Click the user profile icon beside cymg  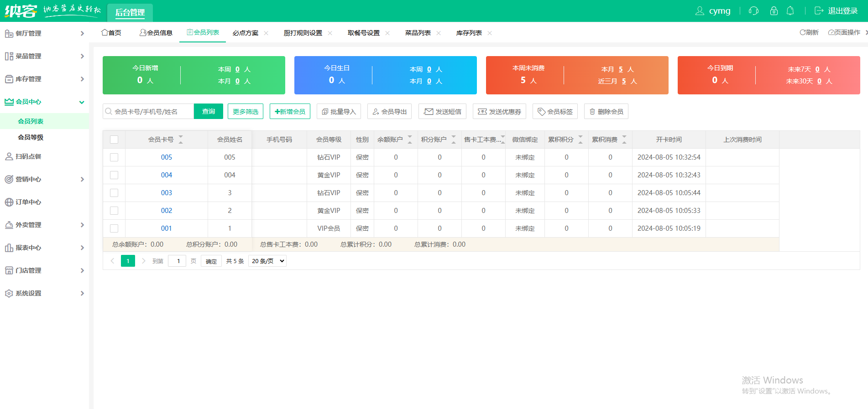(699, 11)
